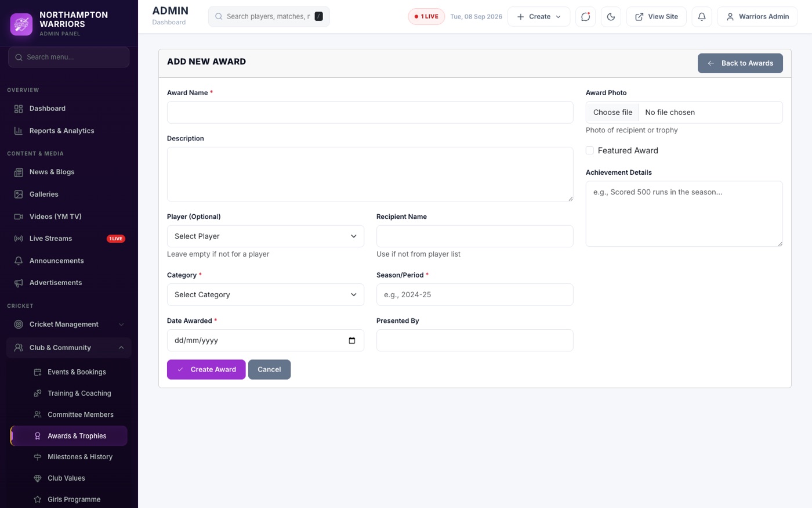
Task: Click the Committee Members users icon
Action: tap(38, 415)
